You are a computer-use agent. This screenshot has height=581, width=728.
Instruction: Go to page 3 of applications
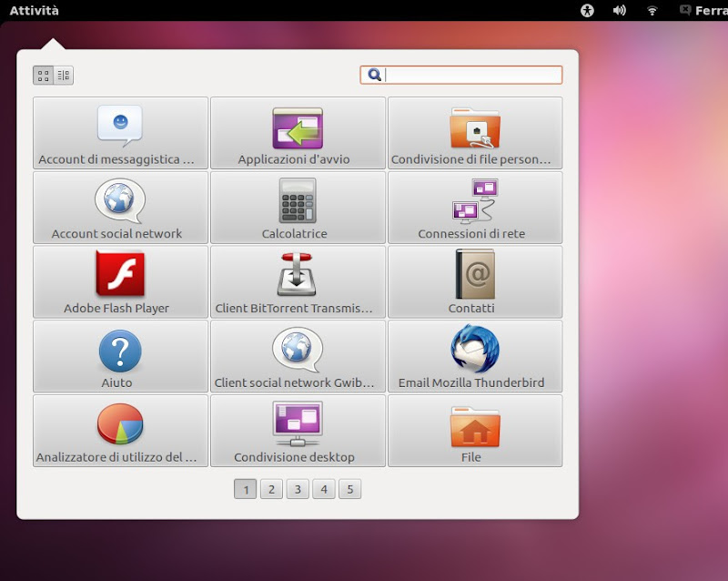click(298, 489)
